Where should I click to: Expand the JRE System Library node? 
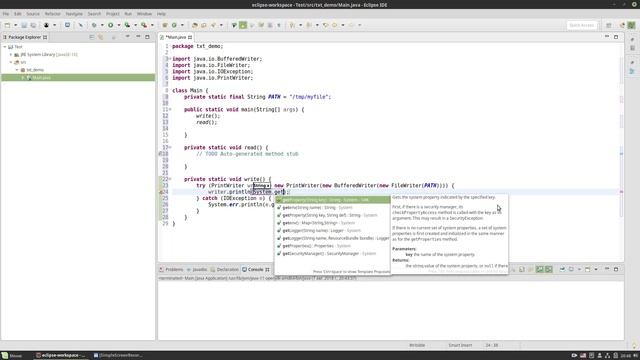point(11,54)
